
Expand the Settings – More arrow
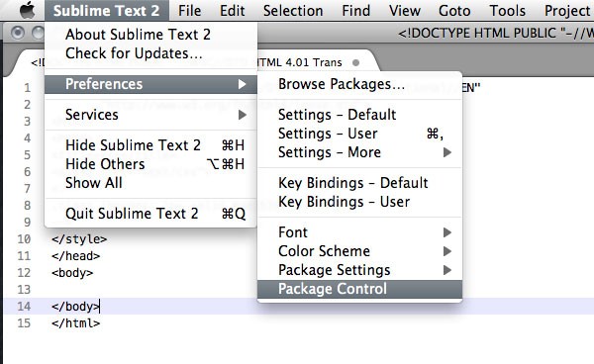point(447,152)
